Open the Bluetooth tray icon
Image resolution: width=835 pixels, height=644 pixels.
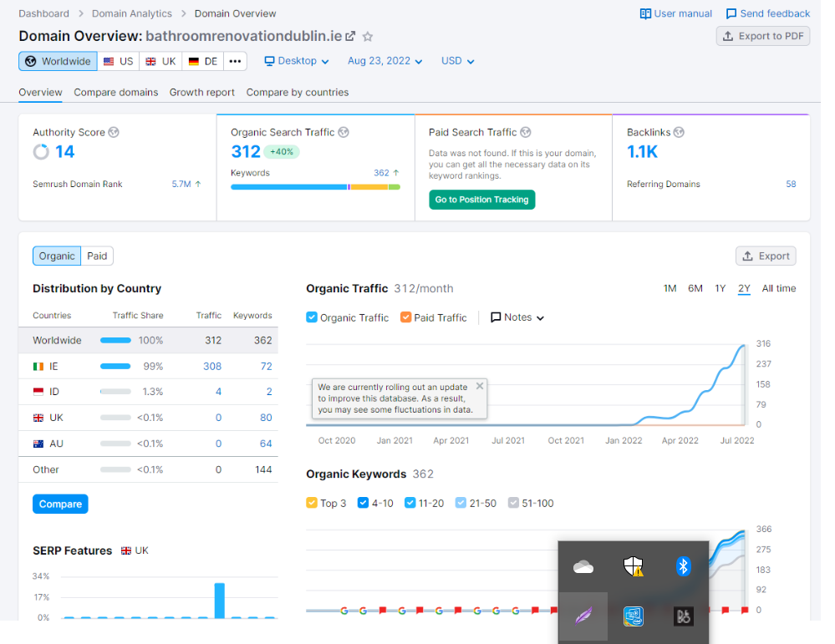tap(683, 566)
